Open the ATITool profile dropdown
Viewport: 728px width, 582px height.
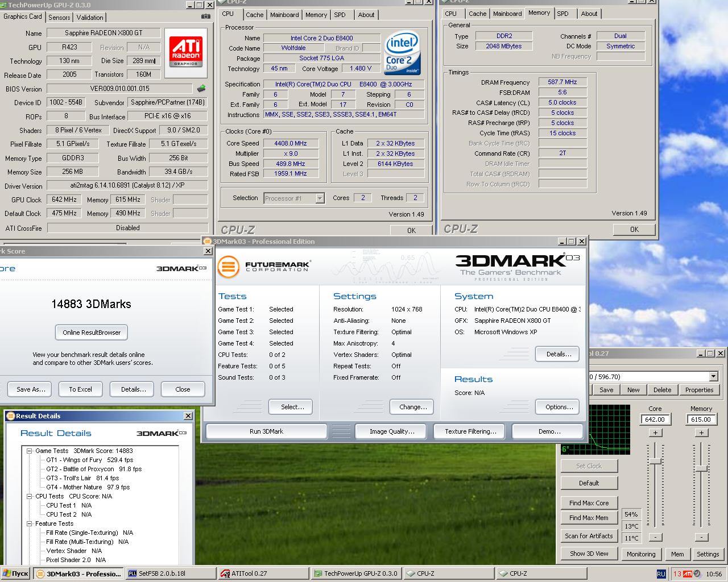click(x=713, y=376)
